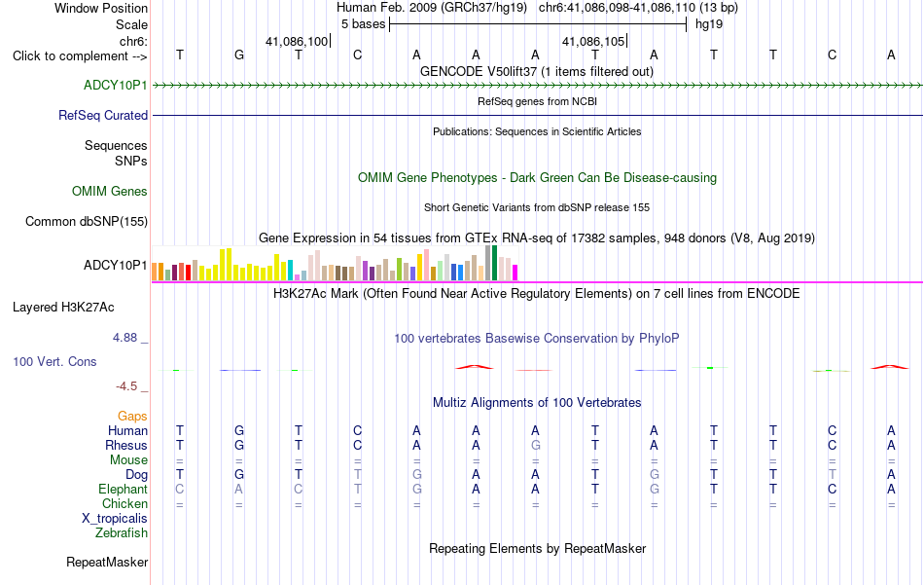
Task: Click the Scale label on the left
Action: [x=131, y=24]
